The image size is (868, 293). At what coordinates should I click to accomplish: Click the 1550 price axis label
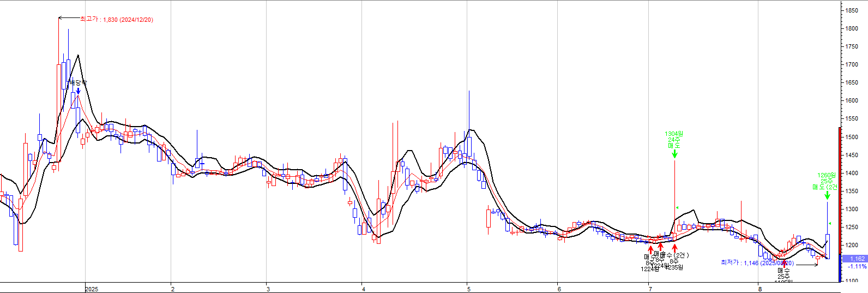[852, 118]
